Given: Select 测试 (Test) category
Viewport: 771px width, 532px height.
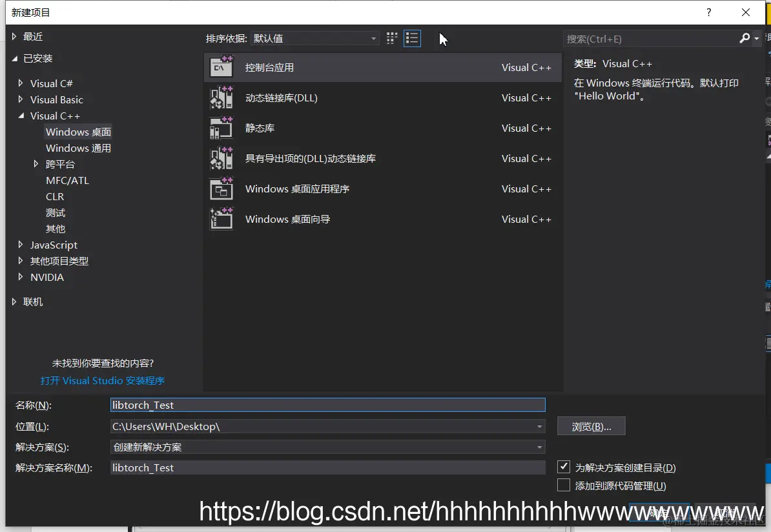Looking at the screenshot, I should click(x=56, y=213).
